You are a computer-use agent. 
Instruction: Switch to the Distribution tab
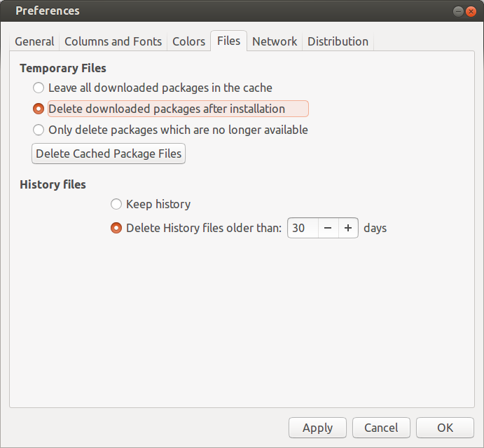pos(338,41)
